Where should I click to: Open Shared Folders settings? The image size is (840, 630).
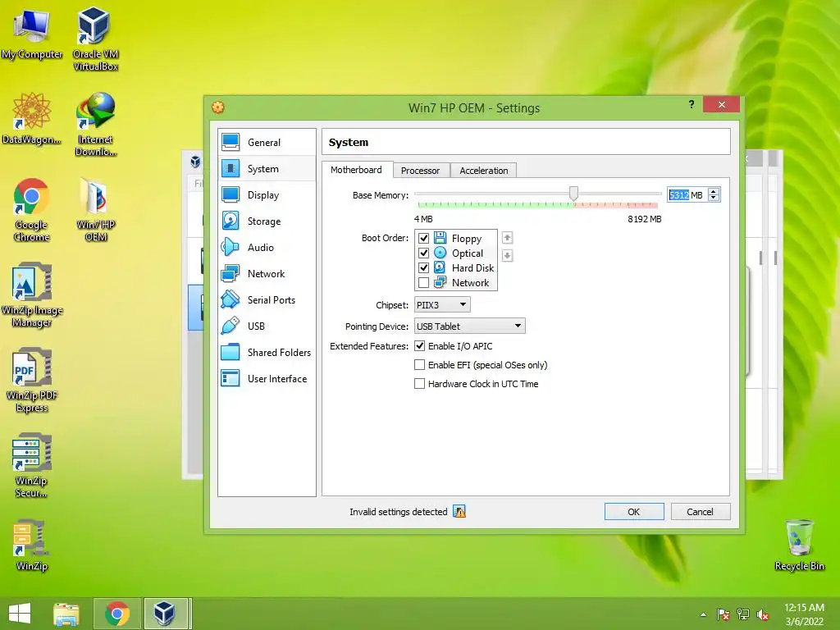click(x=267, y=353)
